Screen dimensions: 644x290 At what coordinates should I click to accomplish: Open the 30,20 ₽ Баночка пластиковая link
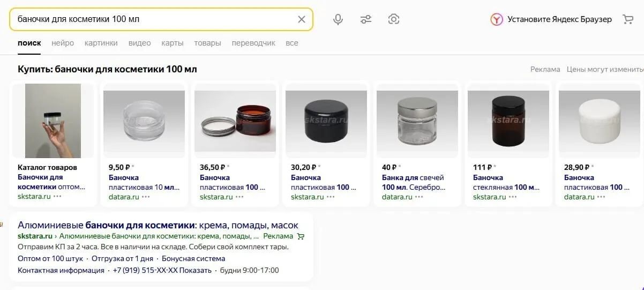point(324,182)
